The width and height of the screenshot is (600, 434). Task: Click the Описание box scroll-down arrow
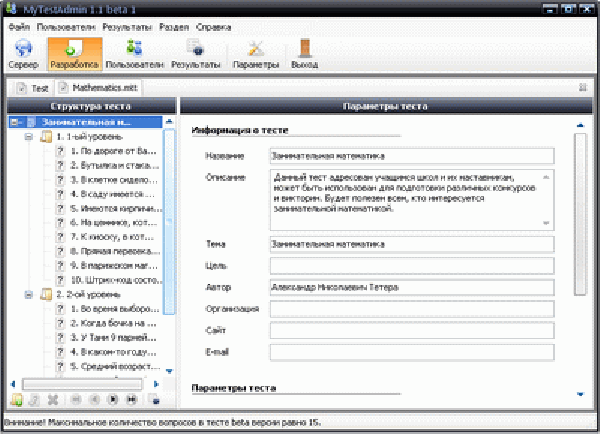[546, 223]
